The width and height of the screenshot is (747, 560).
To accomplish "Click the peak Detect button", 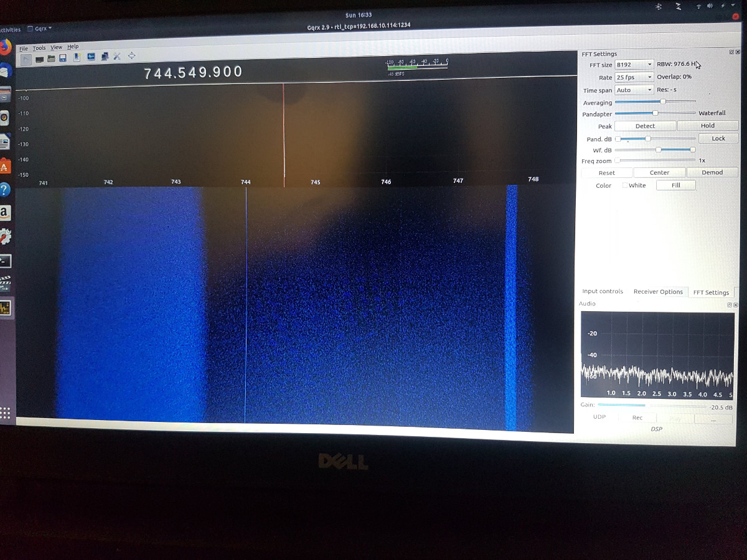I will (x=645, y=126).
